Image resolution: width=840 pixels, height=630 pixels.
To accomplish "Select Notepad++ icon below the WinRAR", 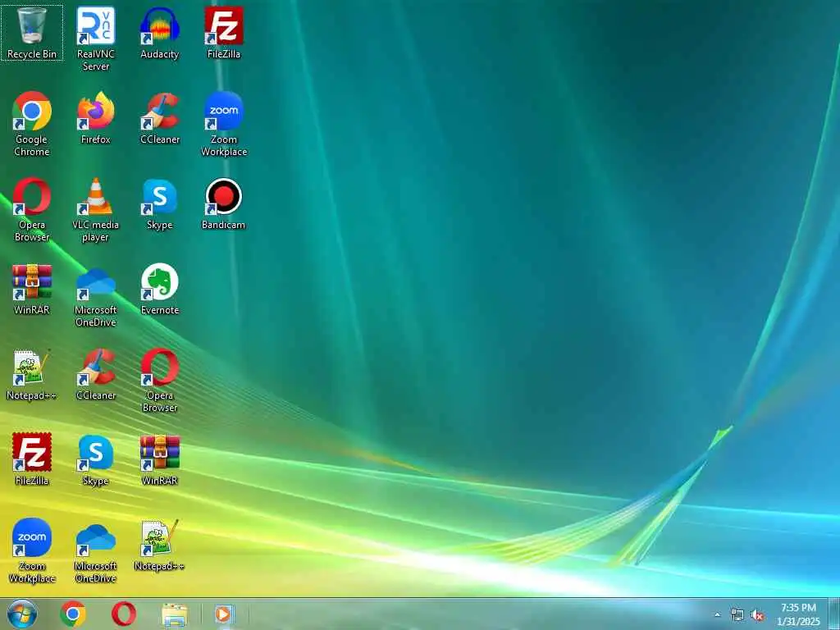I will pyautogui.click(x=32, y=374).
